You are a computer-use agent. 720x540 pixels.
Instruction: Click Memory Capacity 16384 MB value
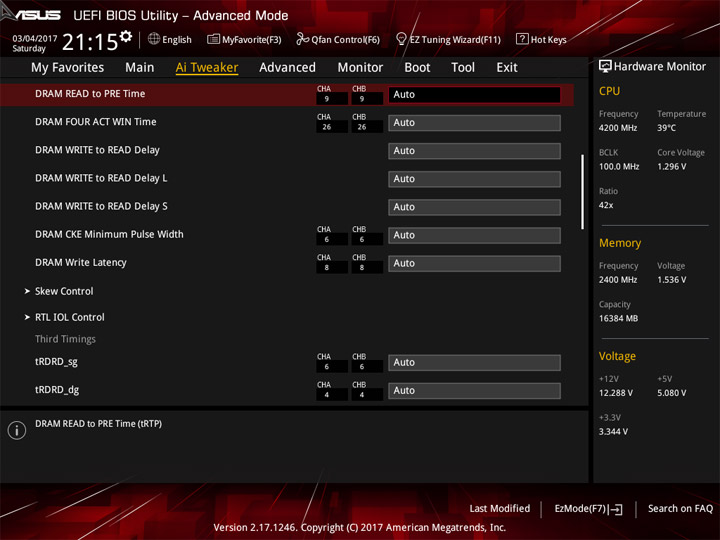tap(618, 319)
